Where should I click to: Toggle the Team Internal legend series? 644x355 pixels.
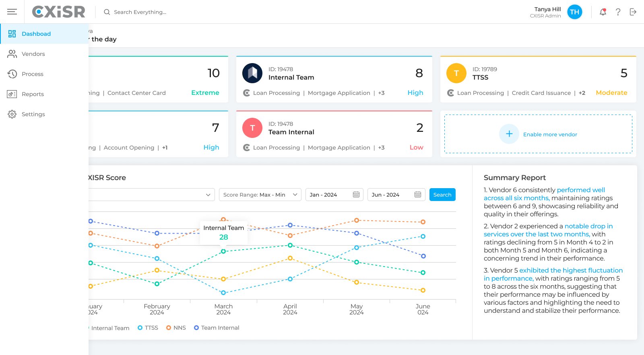(217, 328)
